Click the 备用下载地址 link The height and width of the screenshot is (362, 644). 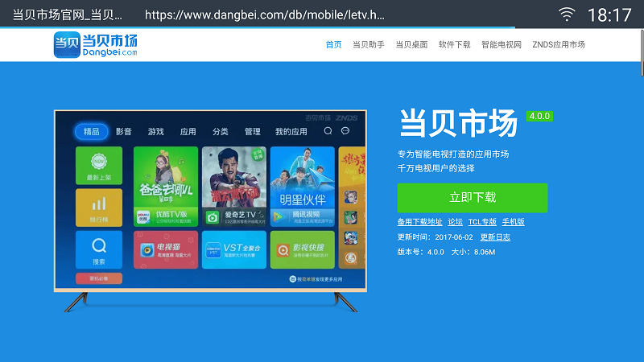419,222
